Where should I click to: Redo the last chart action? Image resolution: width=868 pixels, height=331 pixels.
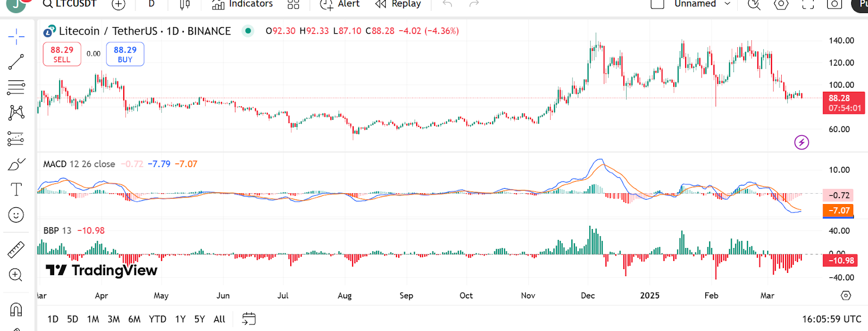[x=474, y=4]
